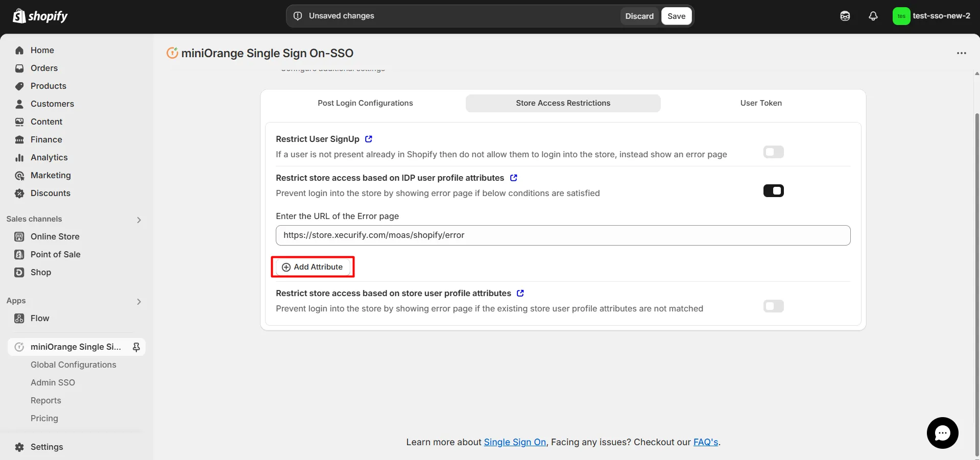The height and width of the screenshot is (460, 980).
Task: Click the Finance bank icon
Action: coord(19,139)
